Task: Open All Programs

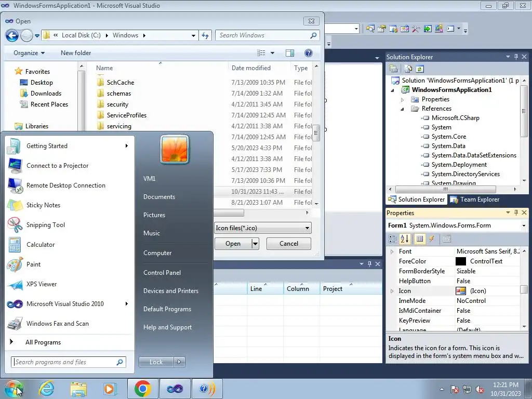Action: pos(43,342)
